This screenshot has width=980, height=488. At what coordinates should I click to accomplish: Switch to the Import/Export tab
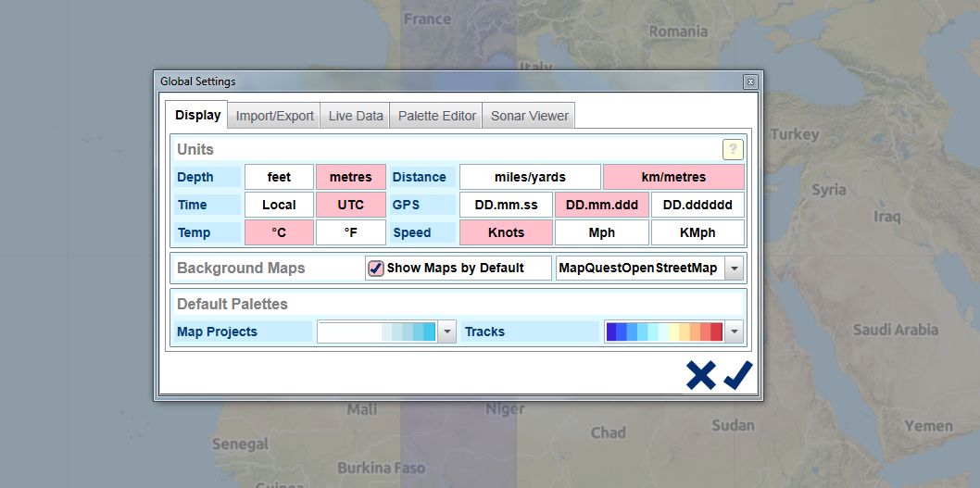pyautogui.click(x=275, y=116)
